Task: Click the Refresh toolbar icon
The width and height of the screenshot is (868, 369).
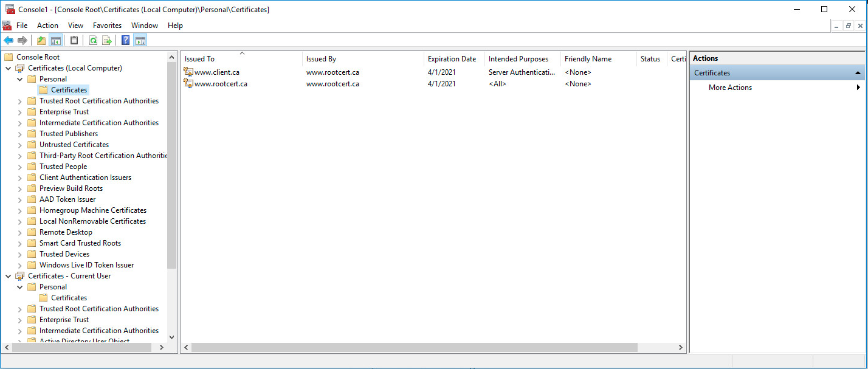Action: [x=93, y=40]
